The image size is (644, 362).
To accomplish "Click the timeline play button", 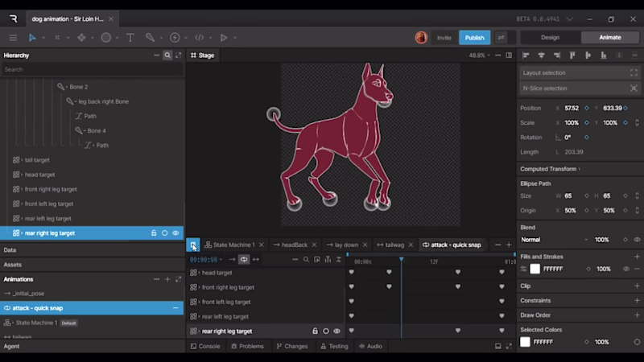I will tap(193, 245).
